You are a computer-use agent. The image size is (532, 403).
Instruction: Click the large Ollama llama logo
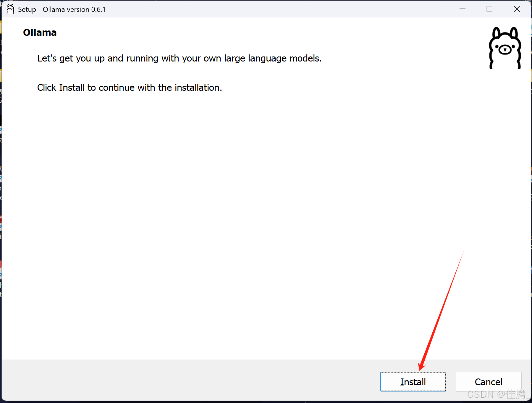(505, 48)
